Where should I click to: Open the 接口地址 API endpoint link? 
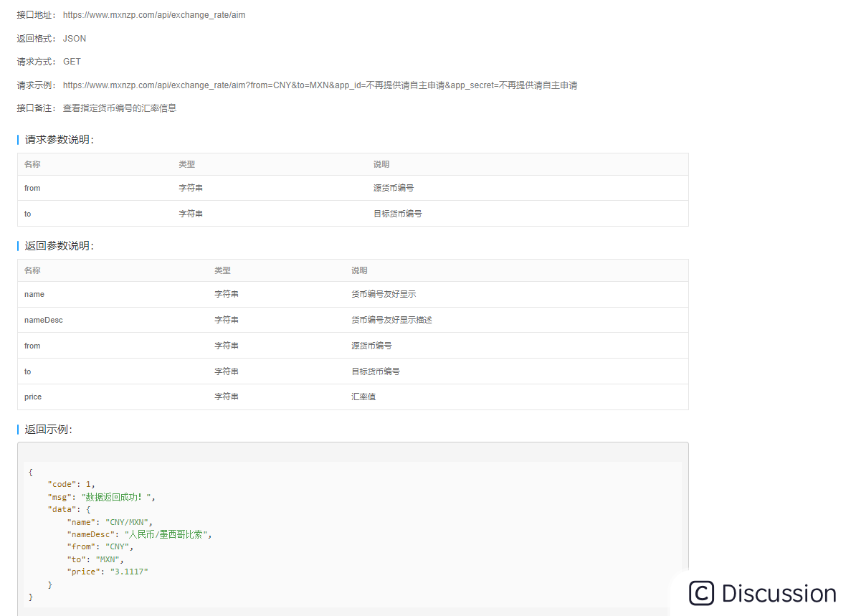click(x=153, y=14)
